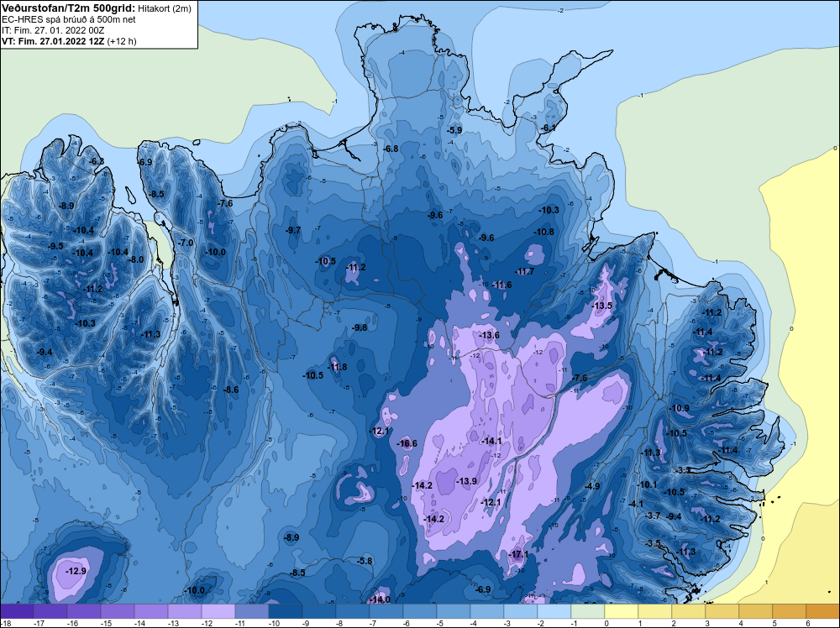This screenshot has height=628, width=840.
Task: Select the legend swatch between -11 and -10
Action: click(252, 611)
